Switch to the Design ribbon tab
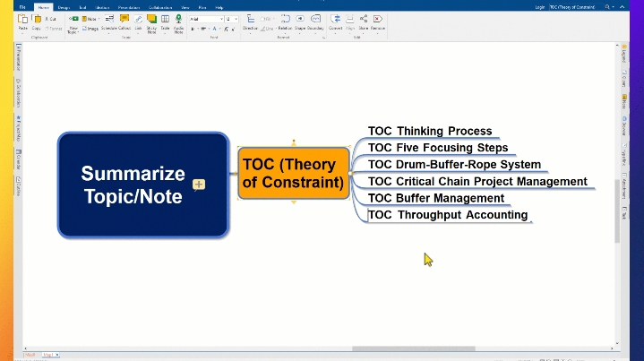644x361 pixels. click(x=64, y=7)
